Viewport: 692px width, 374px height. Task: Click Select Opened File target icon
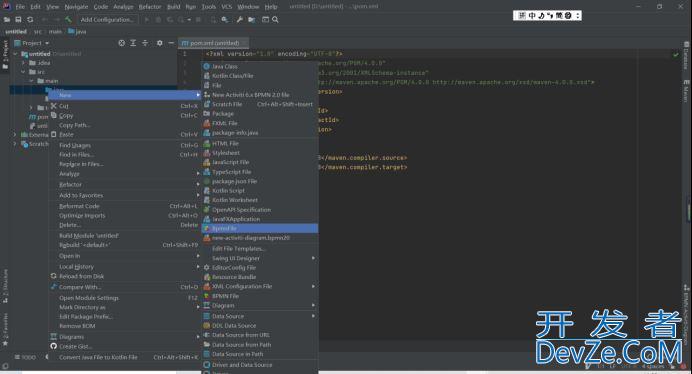[x=121, y=43]
